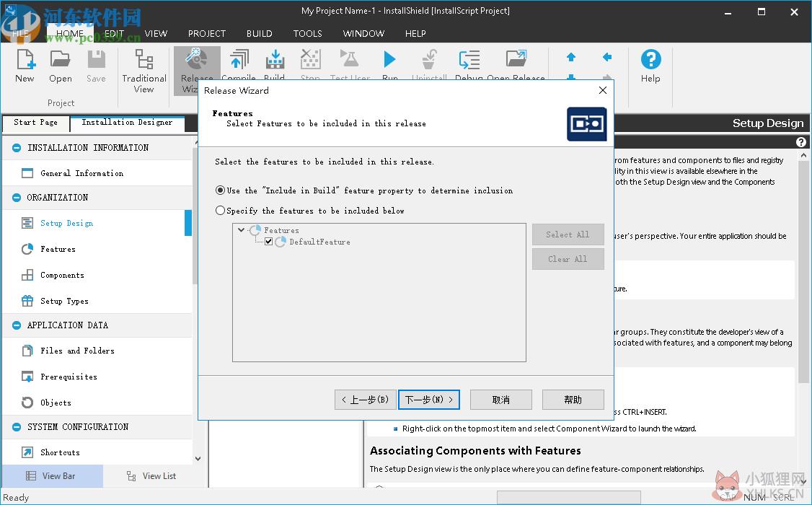The width and height of the screenshot is (812, 505).
Task: Collapse the SYSTEM CONFIGURATION section
Action: coord(17,427)
